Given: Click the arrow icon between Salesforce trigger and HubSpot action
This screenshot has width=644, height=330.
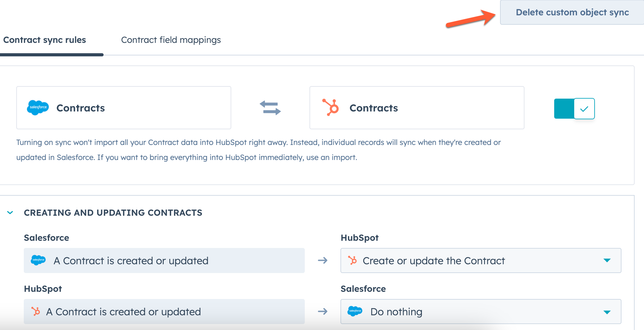Looking at the screenshot, I should point(323,260).
